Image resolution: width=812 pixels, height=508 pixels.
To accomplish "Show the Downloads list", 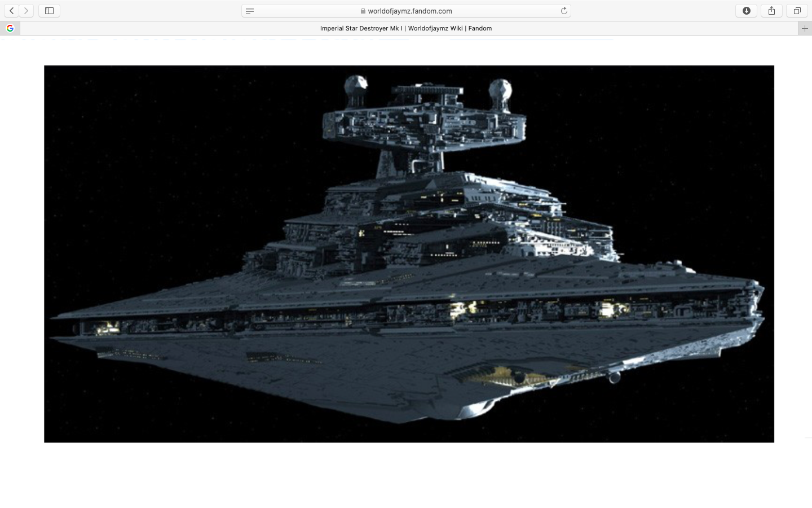I will coord(746,11).
